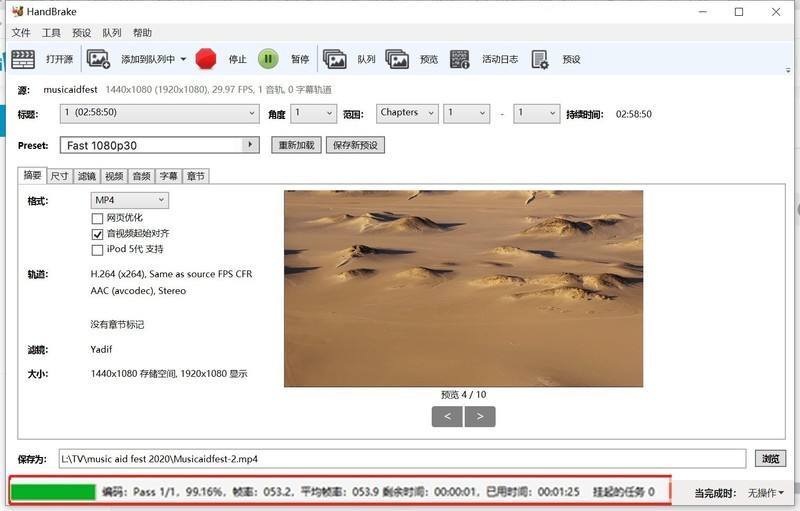Click the AAC (avcodec), Stereo text
Image resolution: width=800 pixels, height=511 pixels.
pyautogui.click(x=138, y=291)
